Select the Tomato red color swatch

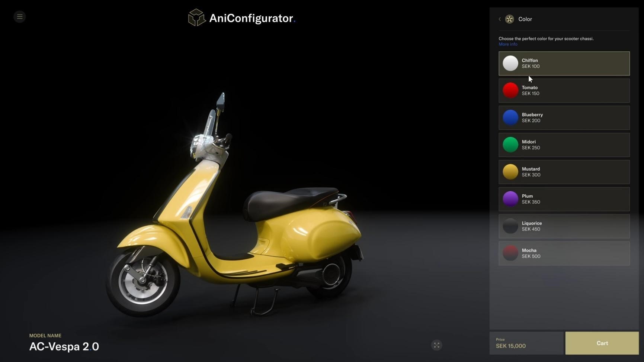[510, 90]
